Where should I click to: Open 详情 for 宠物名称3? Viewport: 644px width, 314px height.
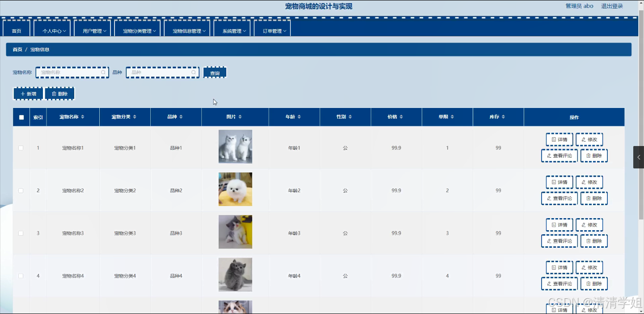click(559, 225)
